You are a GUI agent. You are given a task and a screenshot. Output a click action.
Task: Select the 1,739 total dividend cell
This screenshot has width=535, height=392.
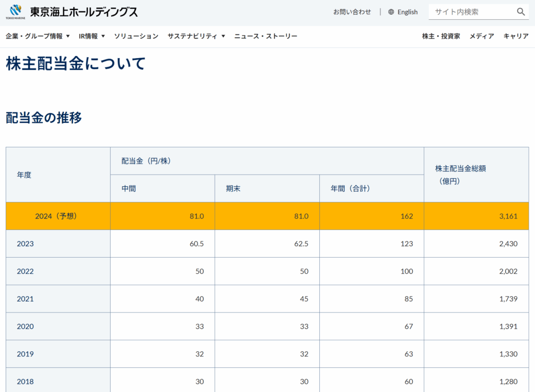(476, 299)
